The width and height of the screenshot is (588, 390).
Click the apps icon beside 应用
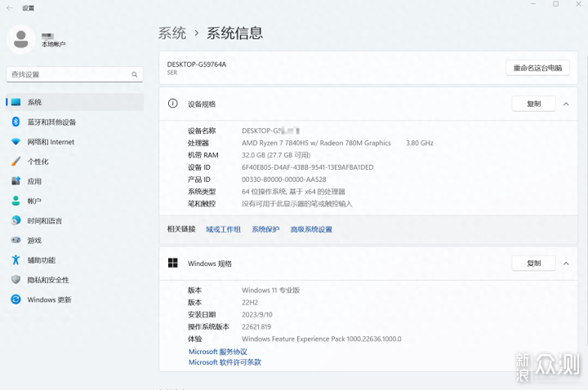[16, 181]
